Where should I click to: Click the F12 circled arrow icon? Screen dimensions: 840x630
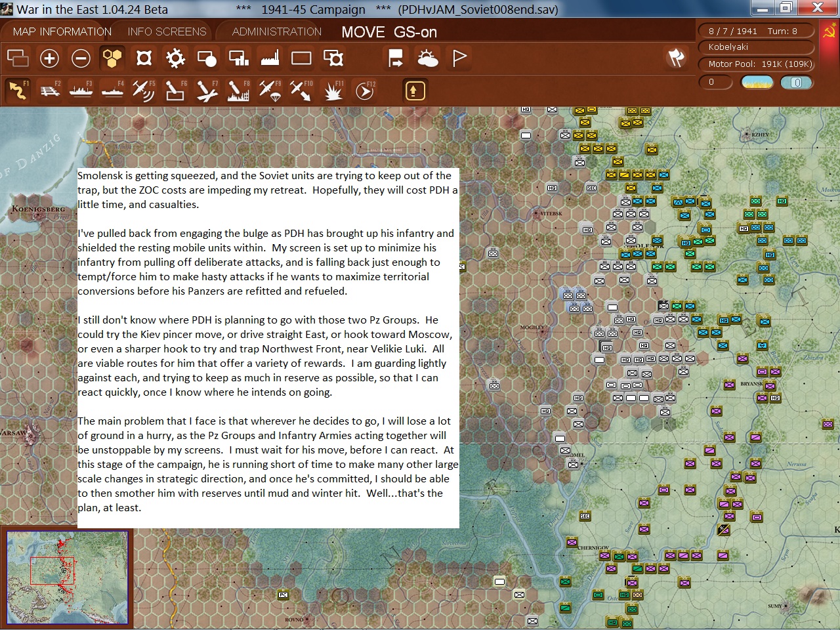pyautogui.click(x=365, y=91)
